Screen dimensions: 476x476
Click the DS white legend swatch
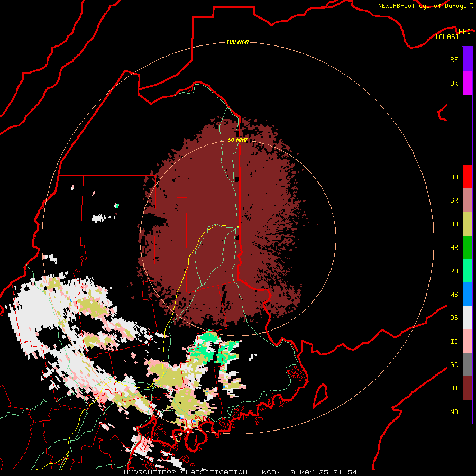467,317
